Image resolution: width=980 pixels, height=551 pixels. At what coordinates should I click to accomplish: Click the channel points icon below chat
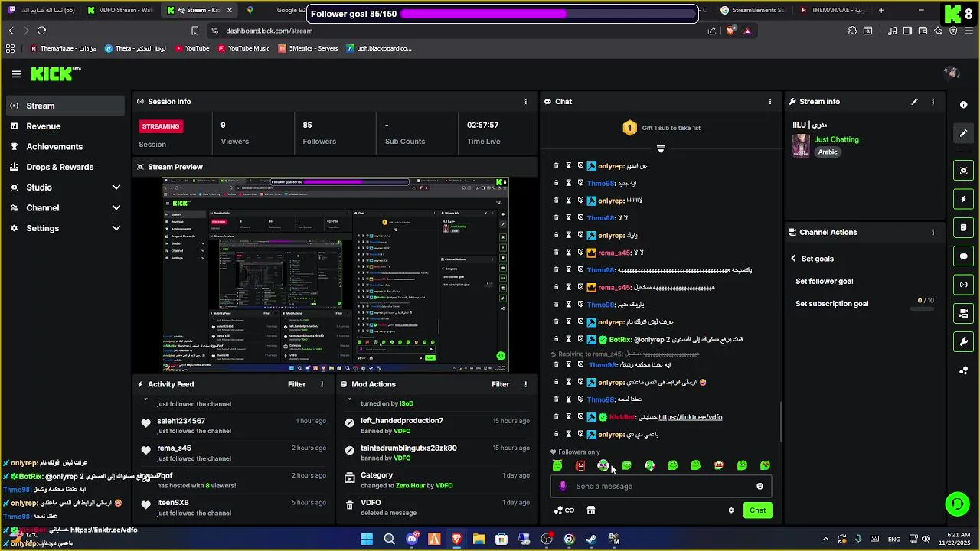pyautogui.click(x=563, y=510)
